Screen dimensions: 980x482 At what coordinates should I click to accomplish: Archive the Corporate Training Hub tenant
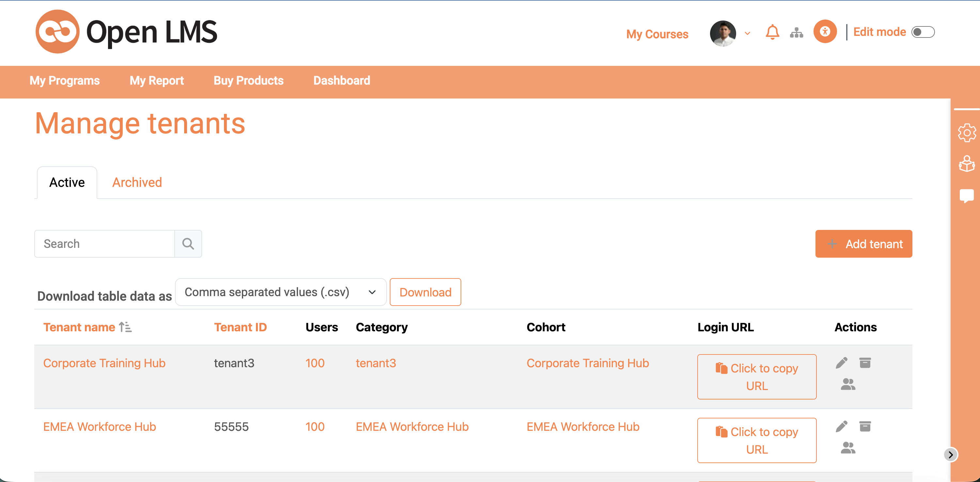click(865, 363)
